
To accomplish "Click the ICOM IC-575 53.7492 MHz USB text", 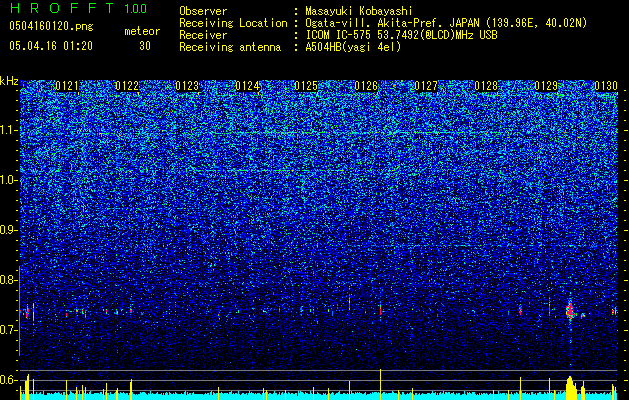I will [401, 35].
